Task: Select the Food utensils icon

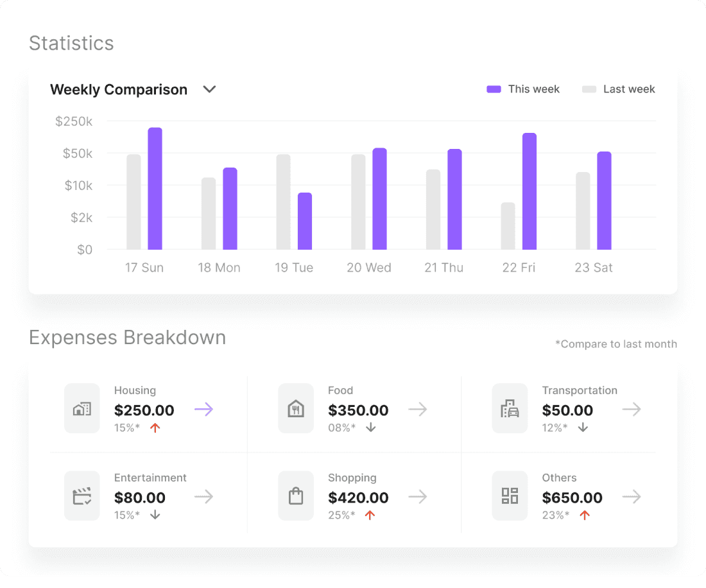Action: pos(296,409)
